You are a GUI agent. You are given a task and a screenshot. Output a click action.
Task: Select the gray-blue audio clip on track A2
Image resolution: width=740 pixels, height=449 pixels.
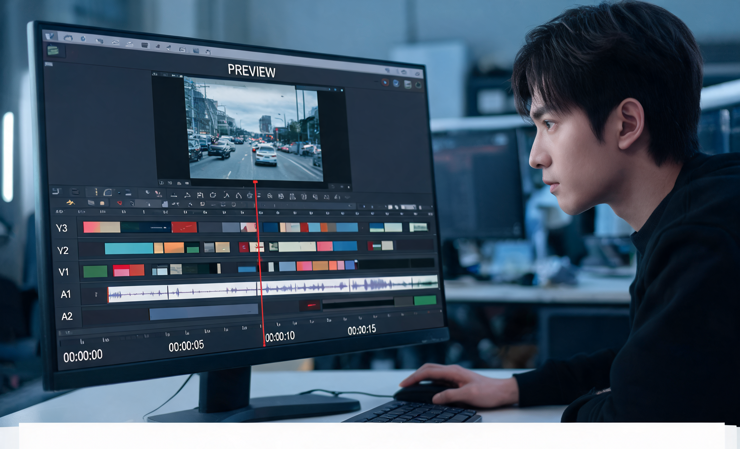(x=204, y=312)
